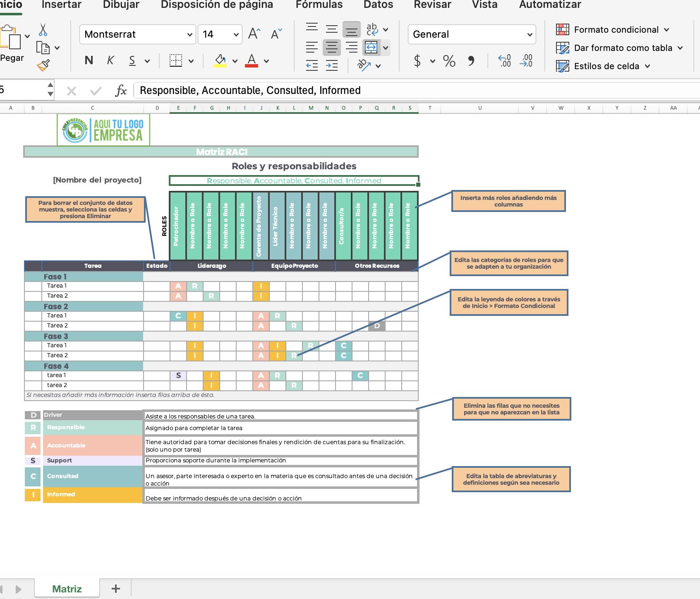Increase the font size
Image resolution: width=700 pixels, height=599 pixels.
pyautogui.click(x=254, y=33)
